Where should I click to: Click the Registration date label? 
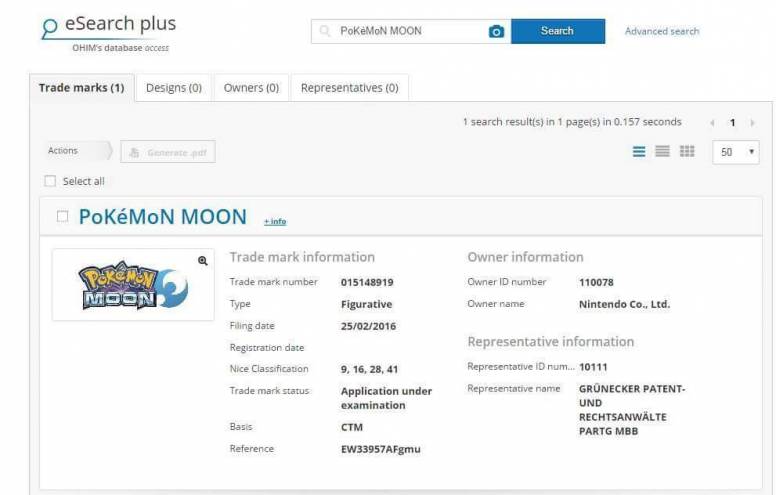tap(267, 348)
